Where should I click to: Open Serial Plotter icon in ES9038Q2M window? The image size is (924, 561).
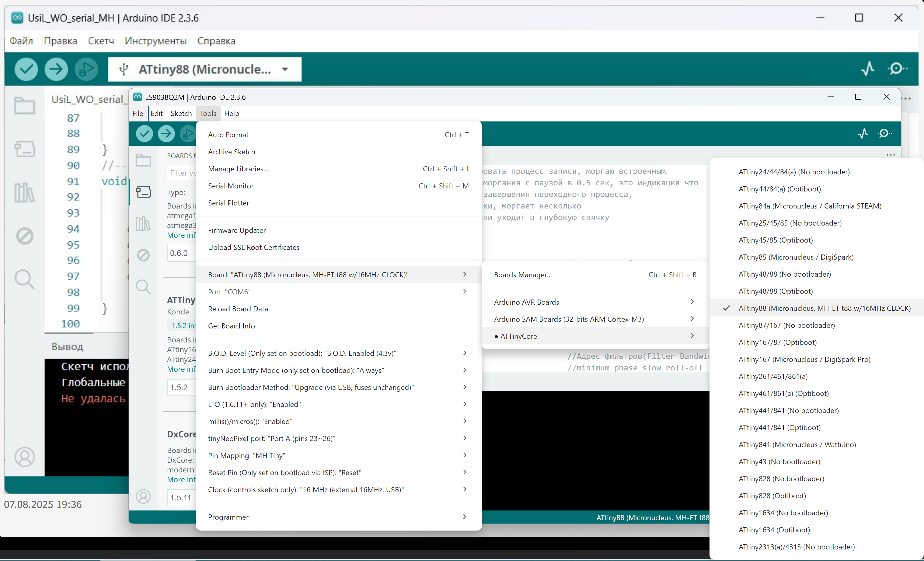pos(863,133)
